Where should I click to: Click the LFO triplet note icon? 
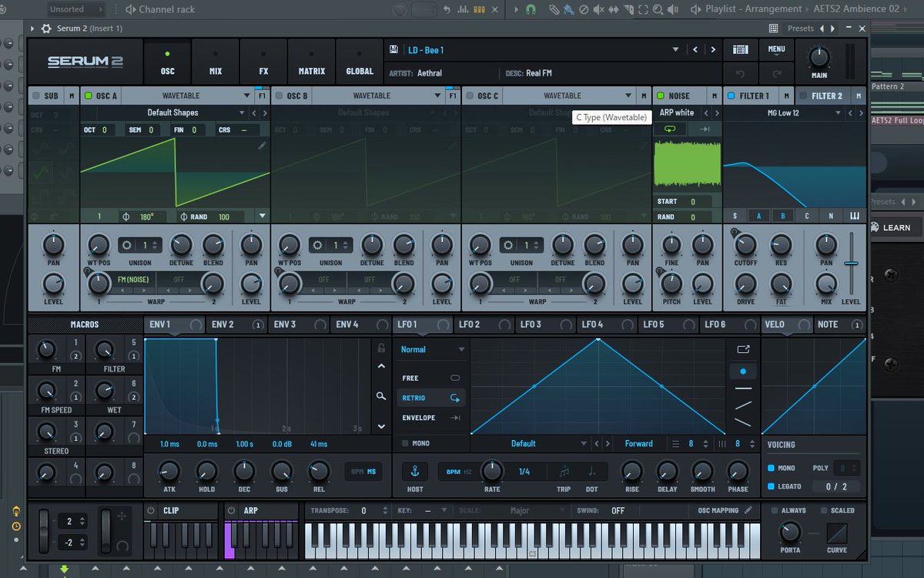tap(564, 471)
